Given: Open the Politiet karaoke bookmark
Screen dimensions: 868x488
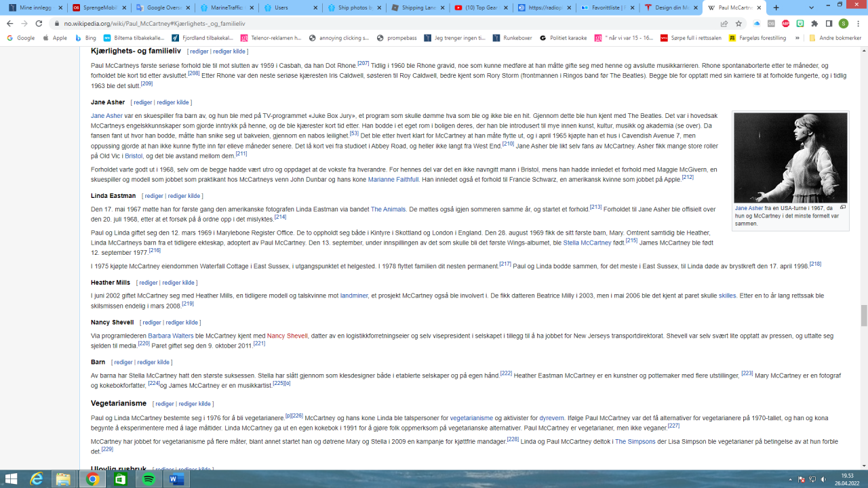Looking at the screenshot, I should pyautogui.click(x=564, y=38).
